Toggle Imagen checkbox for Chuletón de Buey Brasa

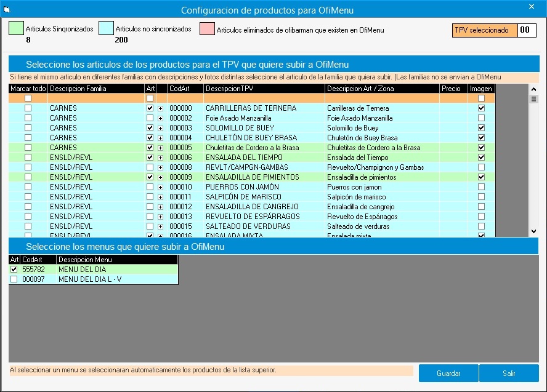coord(481,138)
